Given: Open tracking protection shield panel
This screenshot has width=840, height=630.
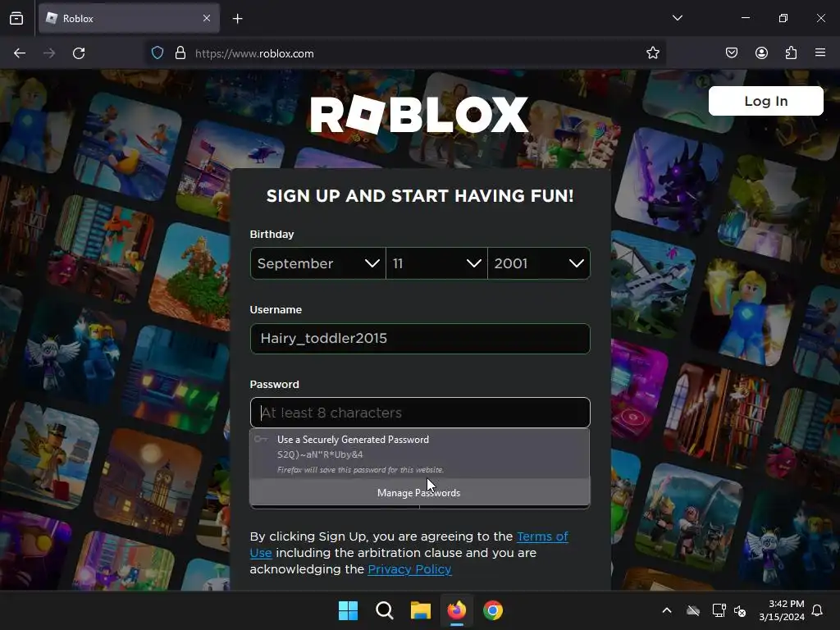Looking at the screenshot, I should (157, 53).
